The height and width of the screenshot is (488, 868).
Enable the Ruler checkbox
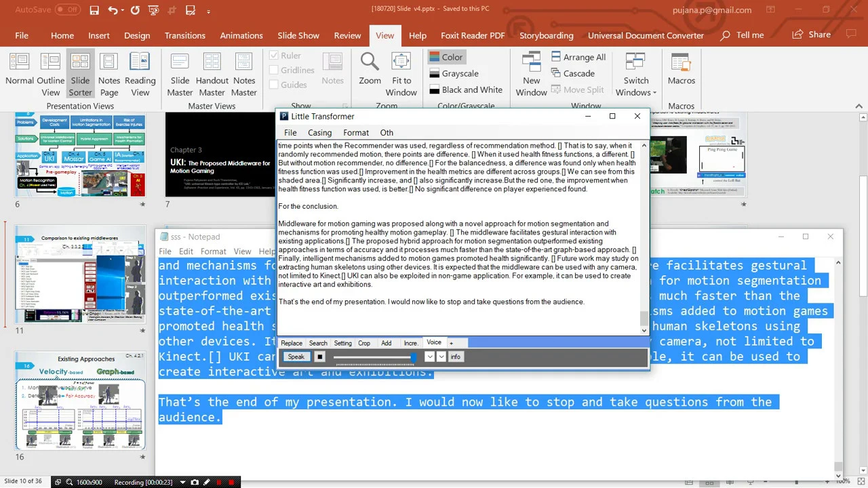tap(274, 56)
